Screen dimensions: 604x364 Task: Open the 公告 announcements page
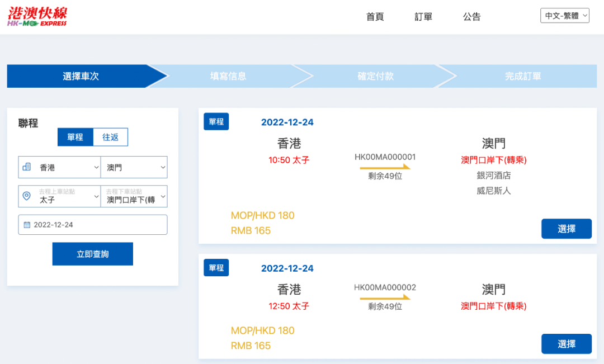tap(471, 16)
